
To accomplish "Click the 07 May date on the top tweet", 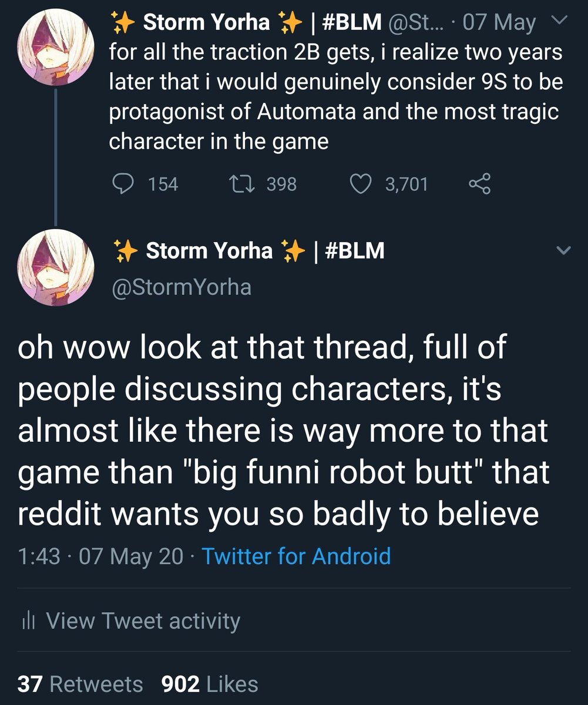I will [x=499, y=23].
